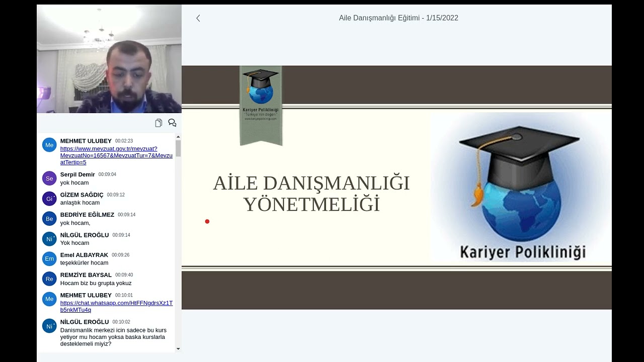Click NİLGÜL EROĞLU's avatar at 00:09:14
This screenshot has height=362, width=644.
(x=49, y=239)
